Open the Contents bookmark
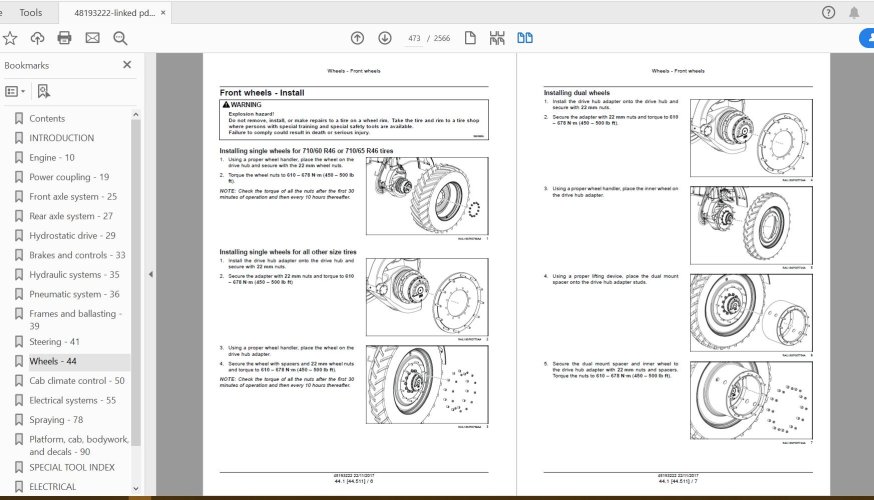The height and width of the screenshot is (500, 874). [x=47, y=118]
